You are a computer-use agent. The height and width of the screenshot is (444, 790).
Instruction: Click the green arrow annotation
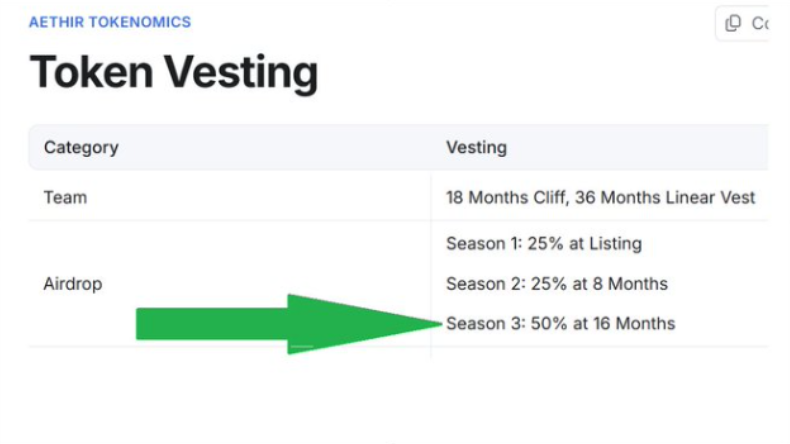[x=289, y=324]
